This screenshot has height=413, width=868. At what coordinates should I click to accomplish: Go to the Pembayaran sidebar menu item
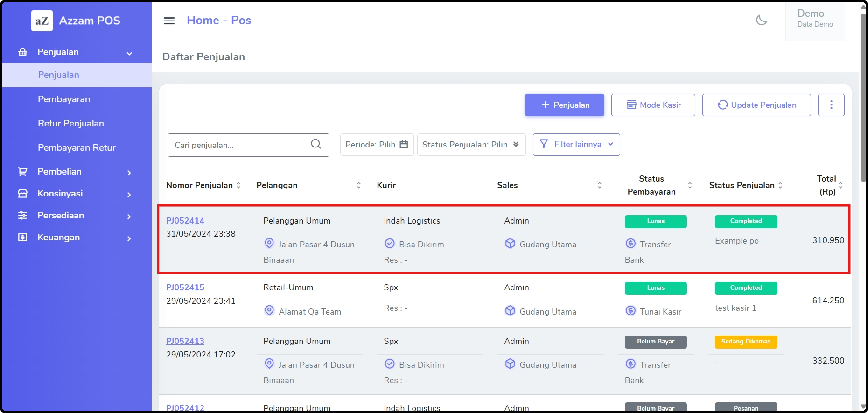pyautogui.click(x=64, y=99)
